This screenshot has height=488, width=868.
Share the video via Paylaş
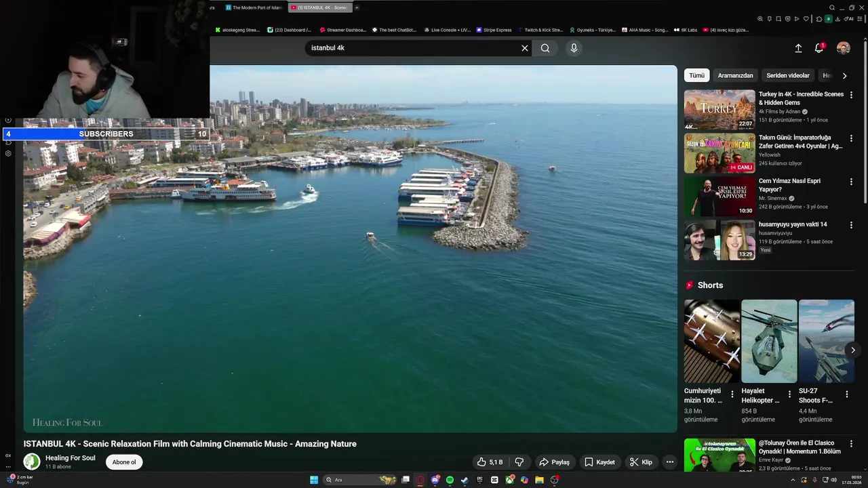click(x=554, y=462)
